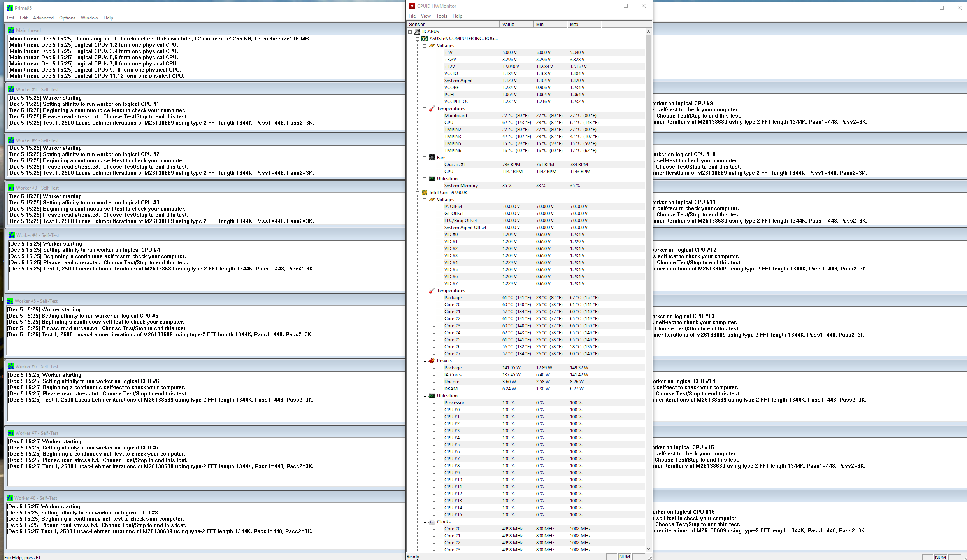Click the Worker #7 Self-Test window icon
Viewport: 967px width, 560px height.
pyautogui.click(x=11, y=433)
